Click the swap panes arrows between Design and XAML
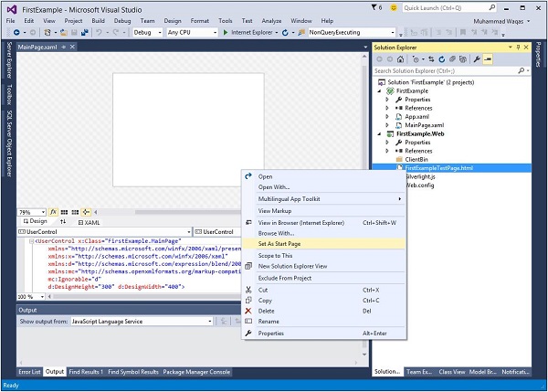 (62, 222)
